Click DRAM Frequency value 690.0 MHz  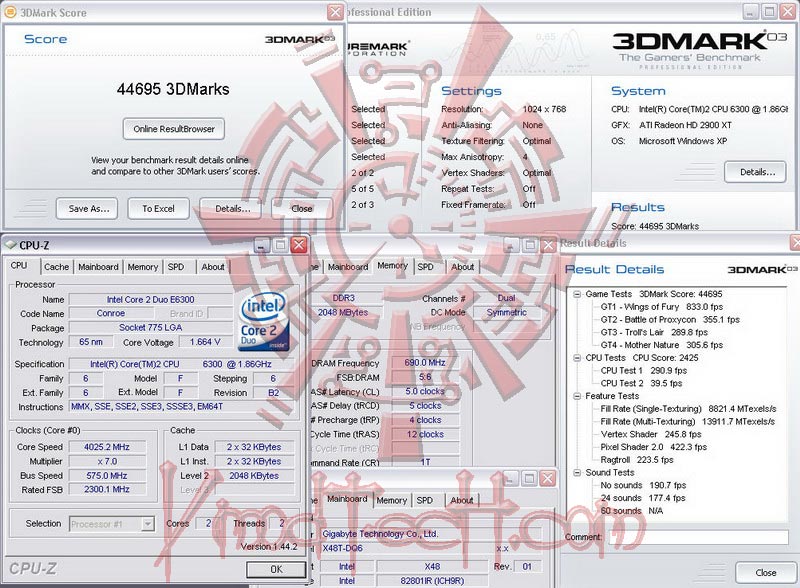tap(424, 362)
